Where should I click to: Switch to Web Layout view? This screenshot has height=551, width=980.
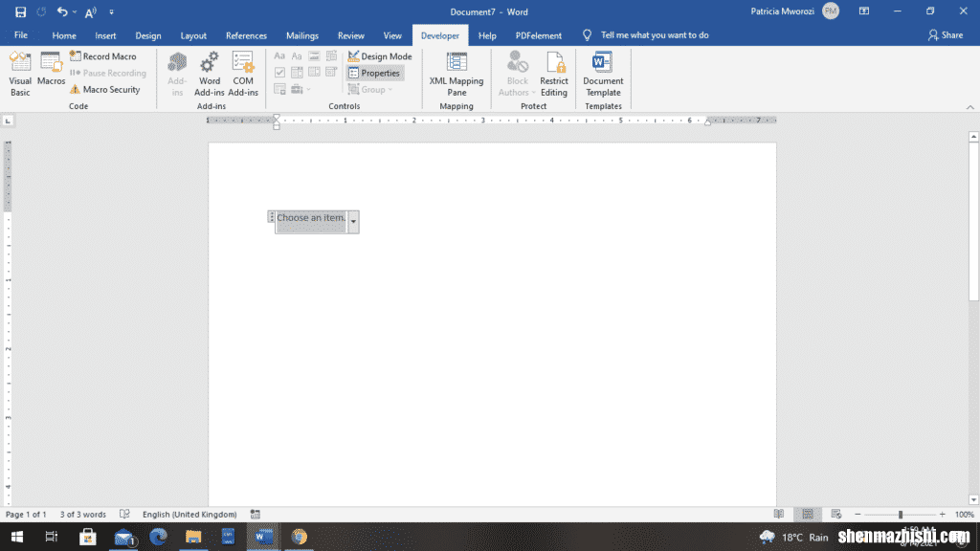point(836,514)
